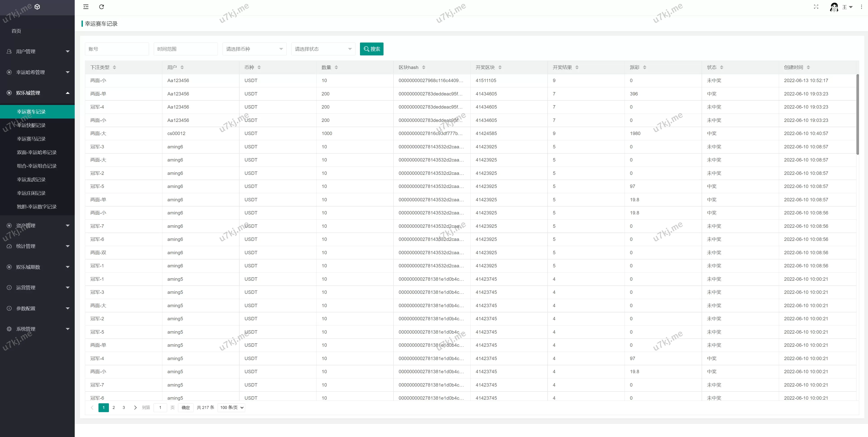Open the vertical more-options icon
868x437 pixels.
[x=861, y=7]
